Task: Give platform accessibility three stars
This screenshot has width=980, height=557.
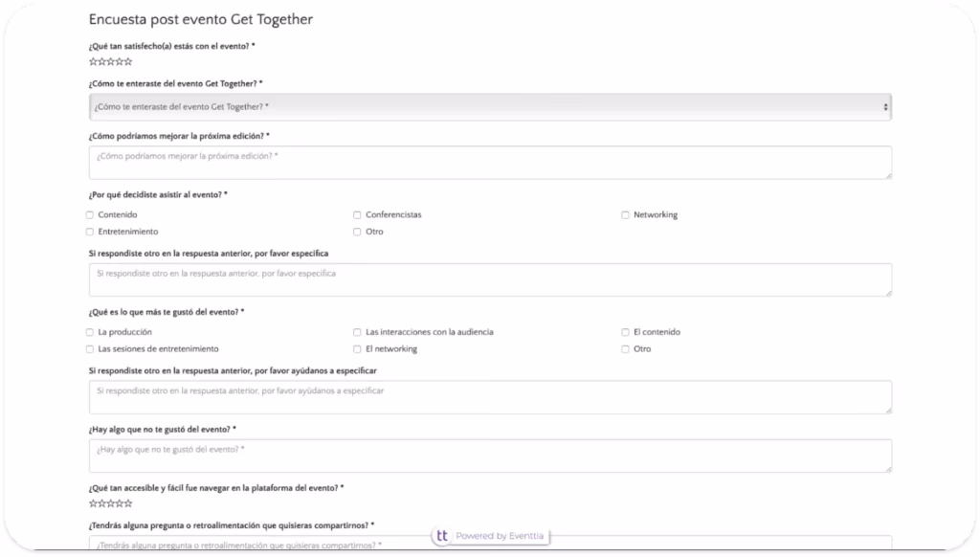Action: tap(111, 503)
